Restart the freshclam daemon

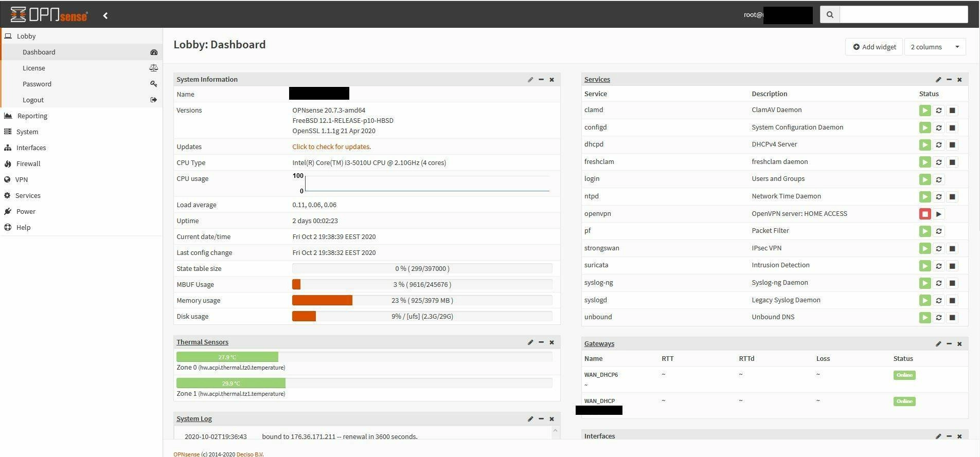click(x=939, y=162)
